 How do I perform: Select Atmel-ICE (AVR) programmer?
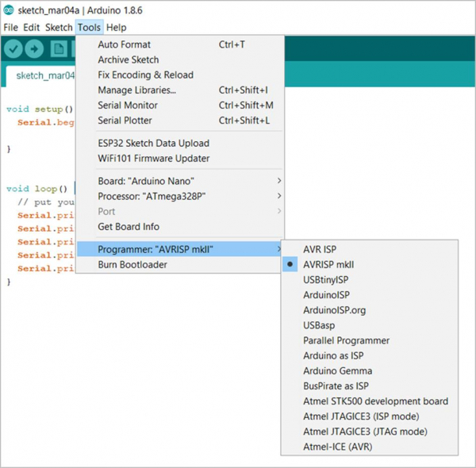337,447
